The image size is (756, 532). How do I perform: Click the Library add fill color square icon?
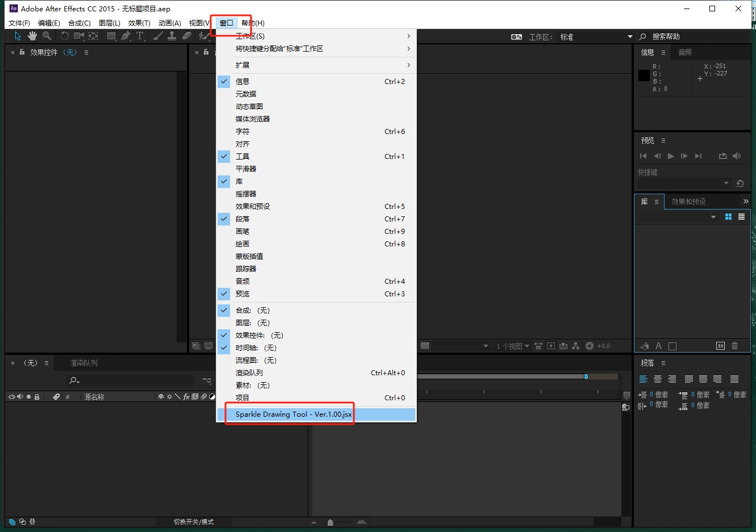tap(673, 346)
